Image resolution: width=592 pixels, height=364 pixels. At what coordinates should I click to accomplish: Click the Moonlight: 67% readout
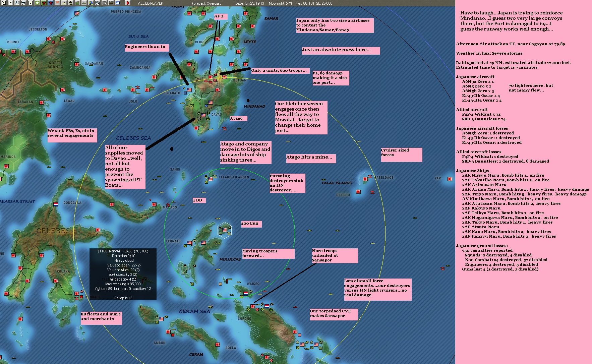281,3
